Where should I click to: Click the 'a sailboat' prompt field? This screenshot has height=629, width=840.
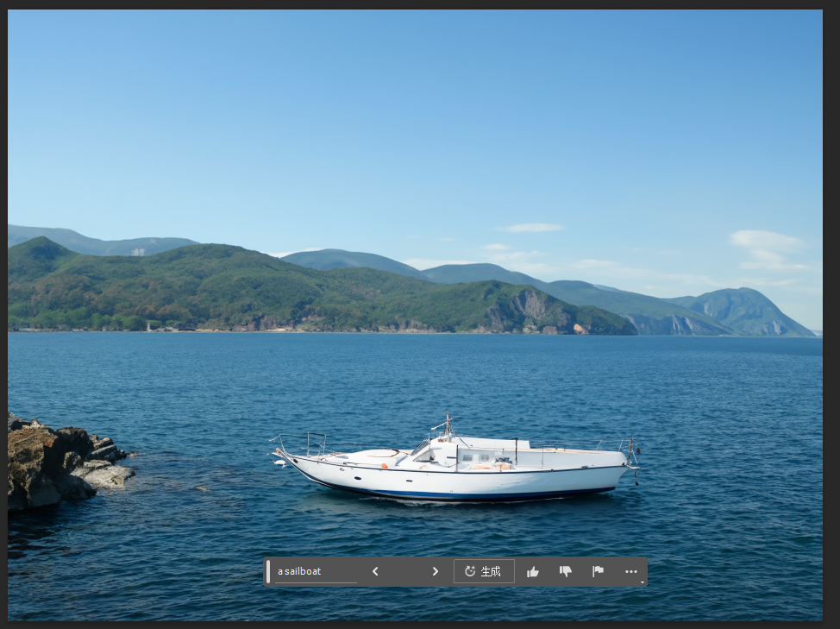coord(315,571)
